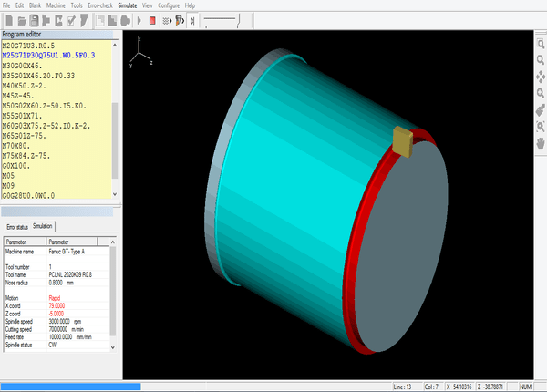The height and width of the screenshot is (392, 547).
Task: Click the yellow tool insert in 3D view
Action: point(403,142)
